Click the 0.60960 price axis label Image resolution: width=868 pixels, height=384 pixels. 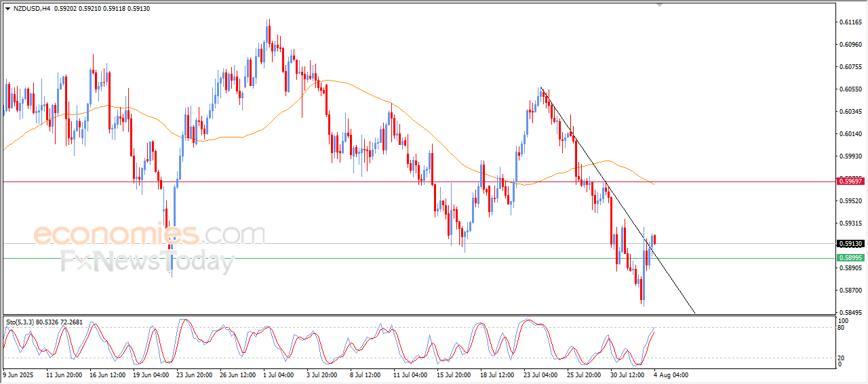click(x=850, y=45)
